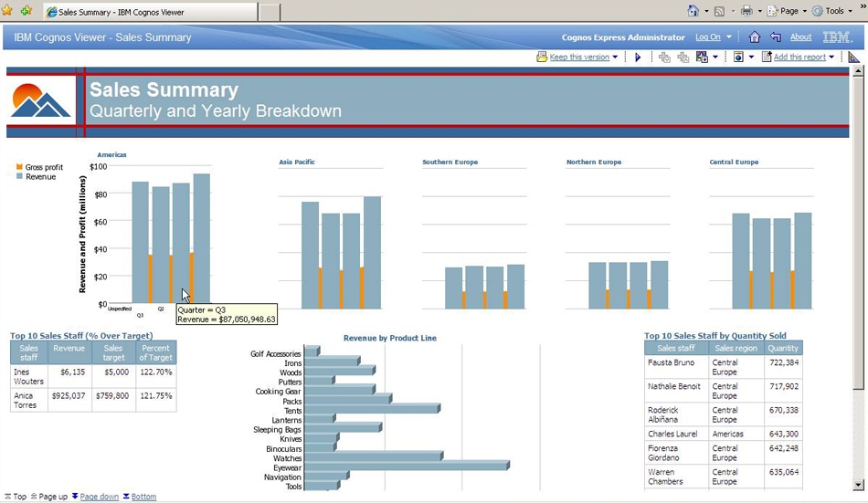Image resolution: width=868 pixels, height=503 pixels.
Task: Open the Print dropdown arrow
Action: [x=759, y=12]
